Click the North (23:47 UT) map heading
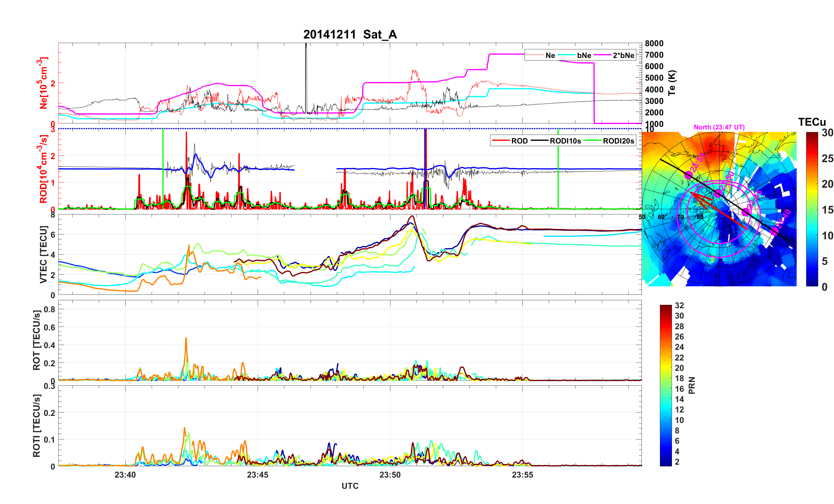This screenshot has width=834, height=504. click(719, 127)
